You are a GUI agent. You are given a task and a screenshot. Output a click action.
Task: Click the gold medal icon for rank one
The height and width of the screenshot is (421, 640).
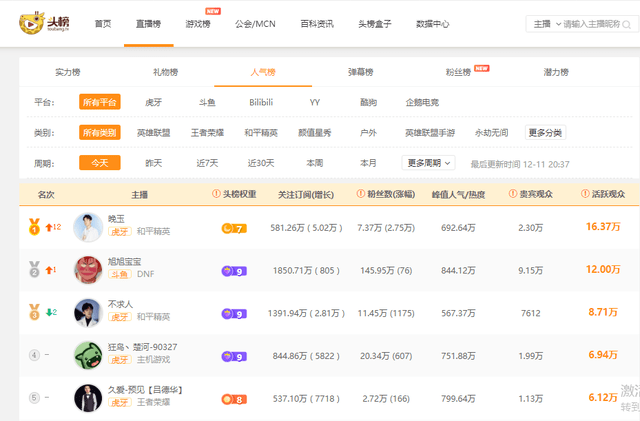[x=34, y=227]
